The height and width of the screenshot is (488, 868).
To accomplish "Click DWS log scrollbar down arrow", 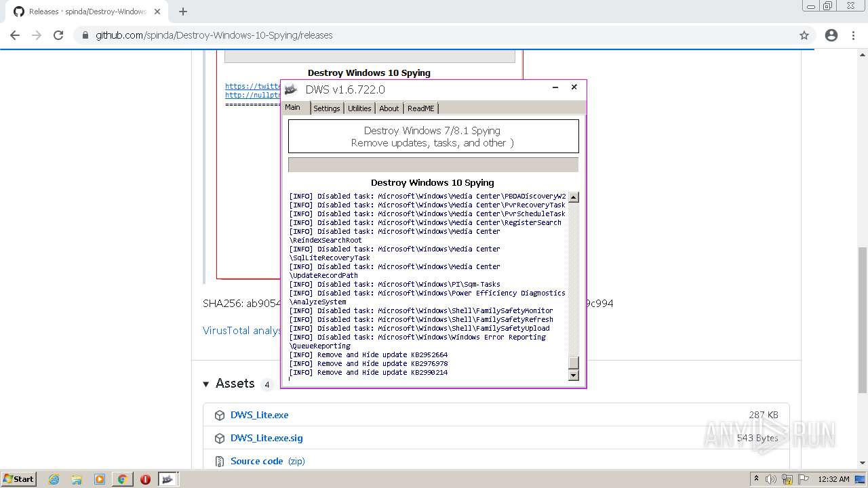I will (574, 375).
